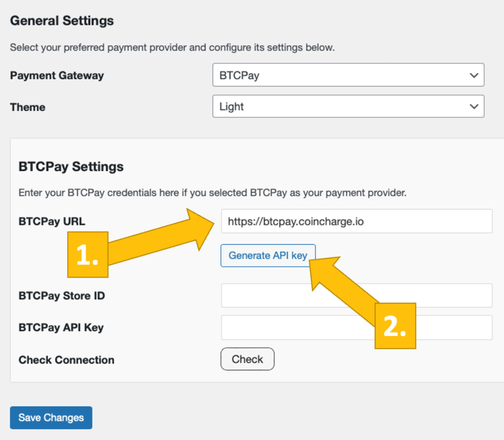Click the BTCPay Store ID label
The height and width of the screenshot is (440, 504).
tap(62, 295)
